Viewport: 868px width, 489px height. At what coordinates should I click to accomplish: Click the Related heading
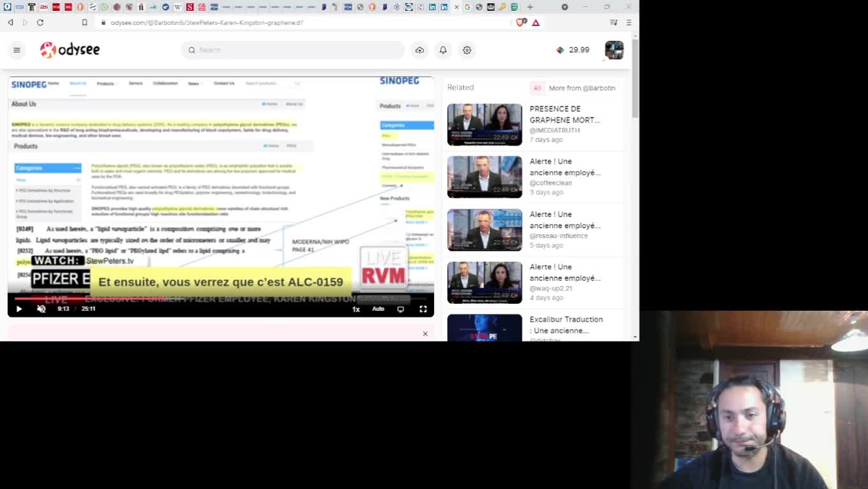click(460, 87)
